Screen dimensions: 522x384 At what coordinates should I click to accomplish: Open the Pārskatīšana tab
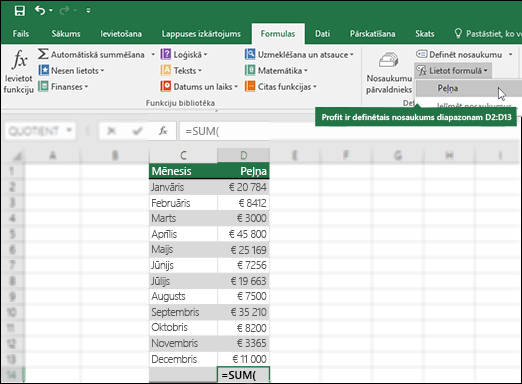coord(372,34)
